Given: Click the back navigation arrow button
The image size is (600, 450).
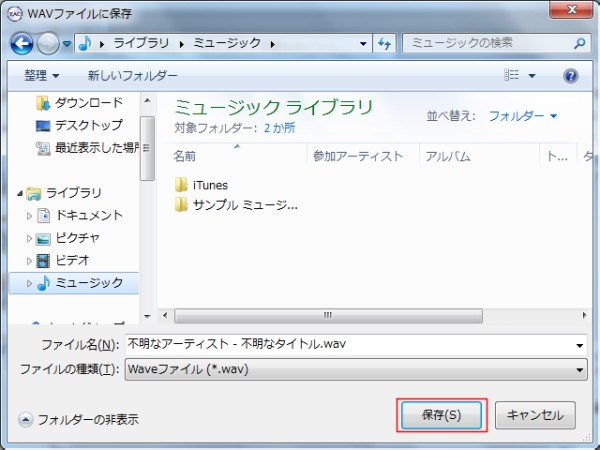Looking at the screenshot, I should pos(24,44).
